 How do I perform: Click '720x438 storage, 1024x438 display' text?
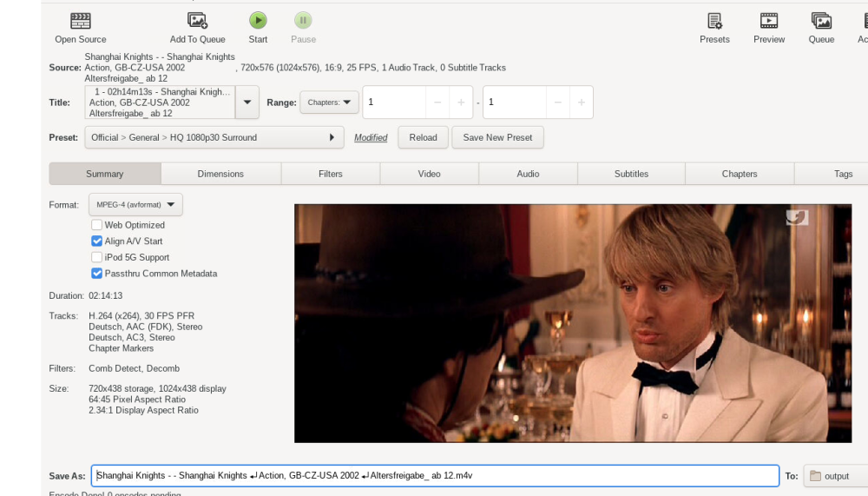[157, 388]
